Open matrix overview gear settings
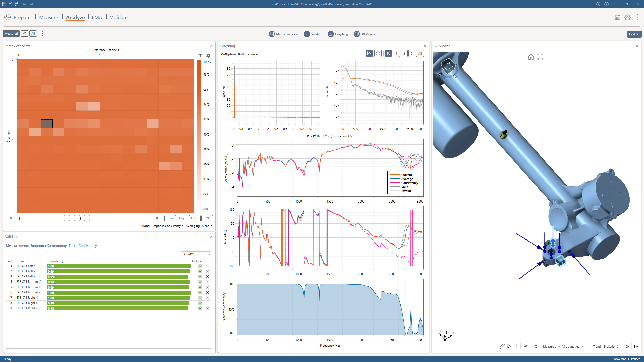 [208, 56]
